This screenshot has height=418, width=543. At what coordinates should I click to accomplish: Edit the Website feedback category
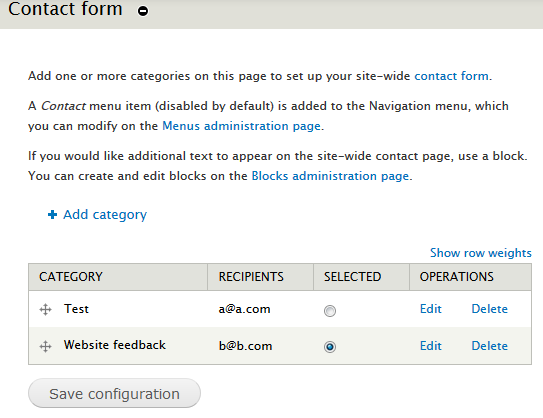point(431,346)
